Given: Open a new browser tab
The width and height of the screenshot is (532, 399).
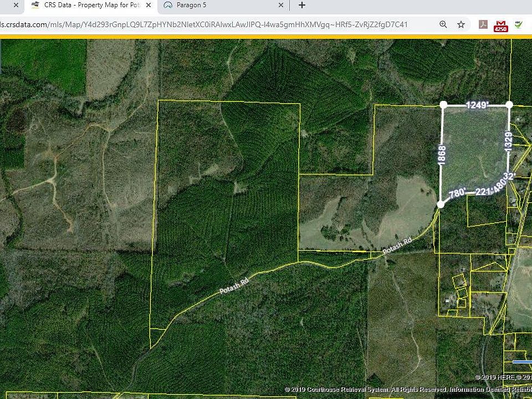Looking at the screenshot, I should [x=302, y=6].
